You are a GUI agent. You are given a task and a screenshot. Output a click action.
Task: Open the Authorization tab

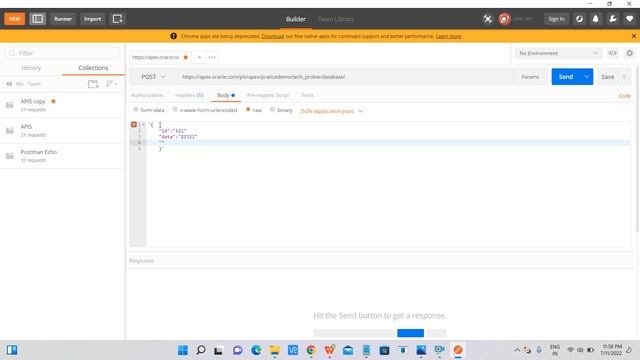click(147, 95)
